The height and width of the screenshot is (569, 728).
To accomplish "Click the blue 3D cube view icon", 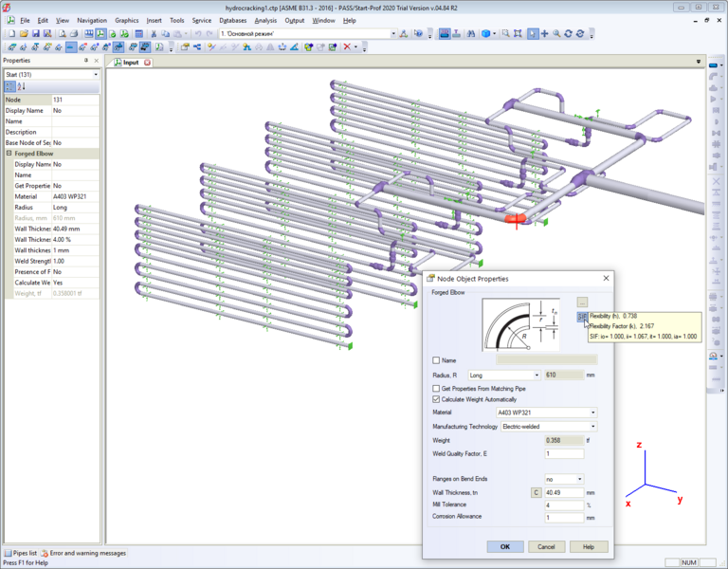I will pyautogui.click(x=484, y=33).
